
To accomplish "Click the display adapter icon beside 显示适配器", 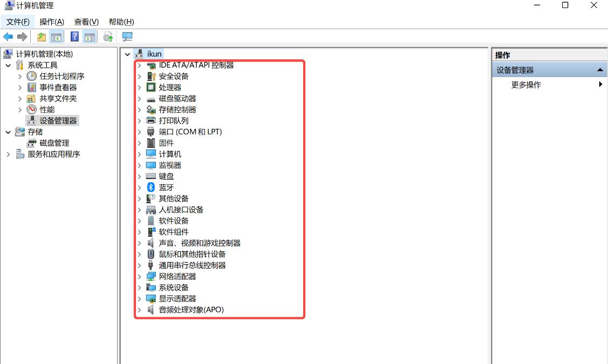I will 151,299.
